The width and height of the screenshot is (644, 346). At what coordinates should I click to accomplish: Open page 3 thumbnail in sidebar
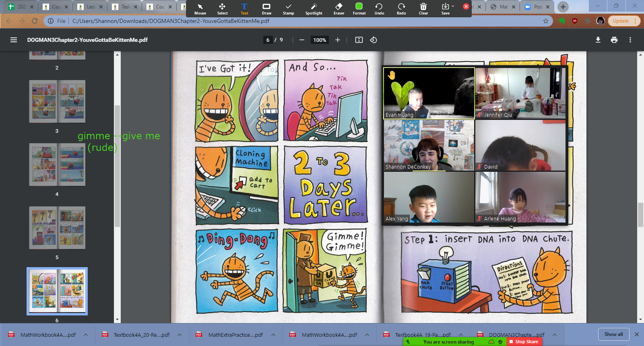tap(57, 101)
